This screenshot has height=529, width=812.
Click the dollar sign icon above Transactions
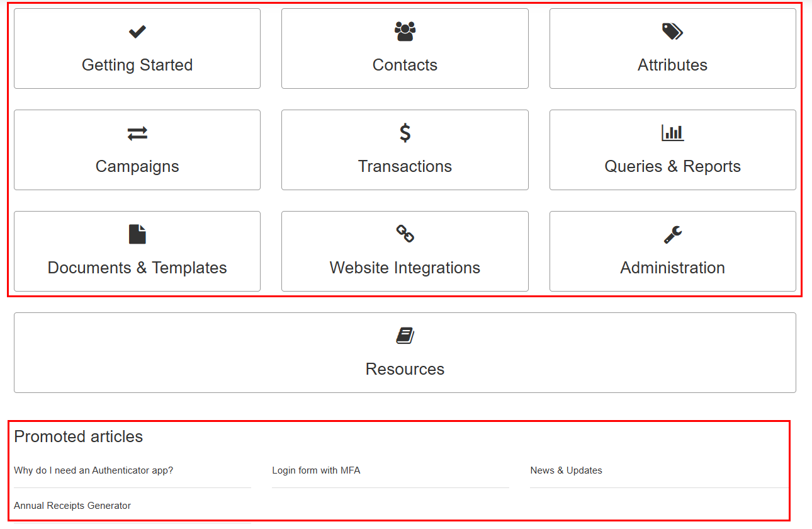click(x=405, y=133)
